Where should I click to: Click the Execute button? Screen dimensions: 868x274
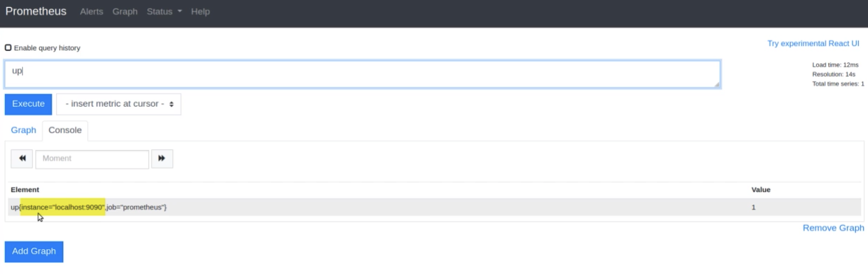pyautogui.click(x=28, y=104)
